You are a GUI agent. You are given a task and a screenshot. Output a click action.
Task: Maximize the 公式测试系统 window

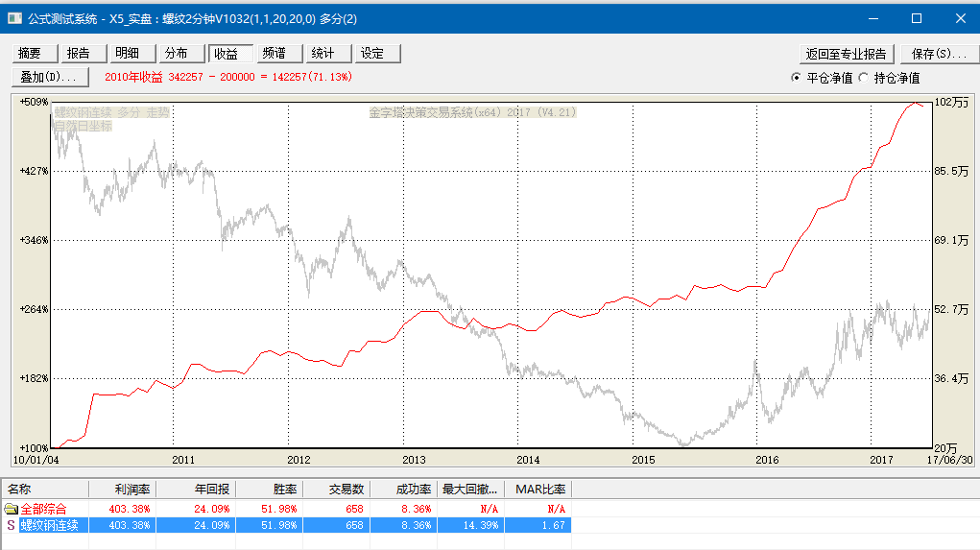tap(917, 19)
